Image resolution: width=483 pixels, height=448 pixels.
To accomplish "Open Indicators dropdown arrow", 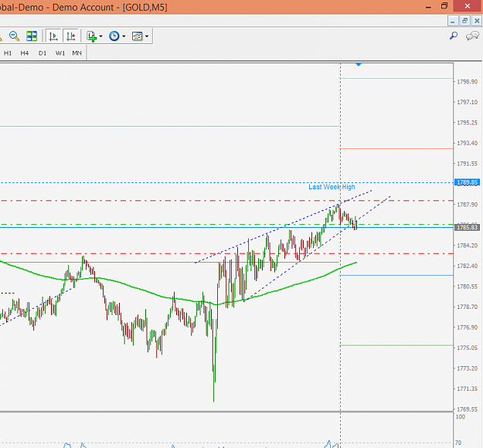I will pyautogui.click(x=100, y=36).
